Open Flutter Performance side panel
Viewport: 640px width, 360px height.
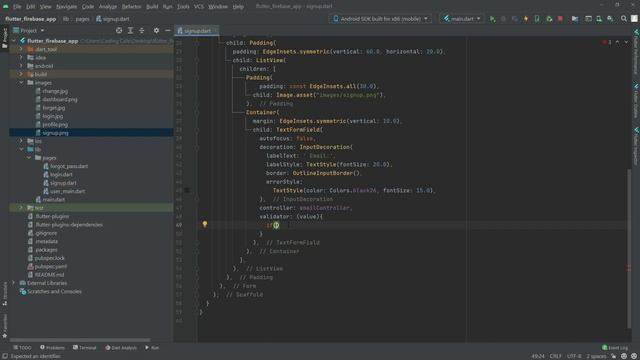point(636,52)
